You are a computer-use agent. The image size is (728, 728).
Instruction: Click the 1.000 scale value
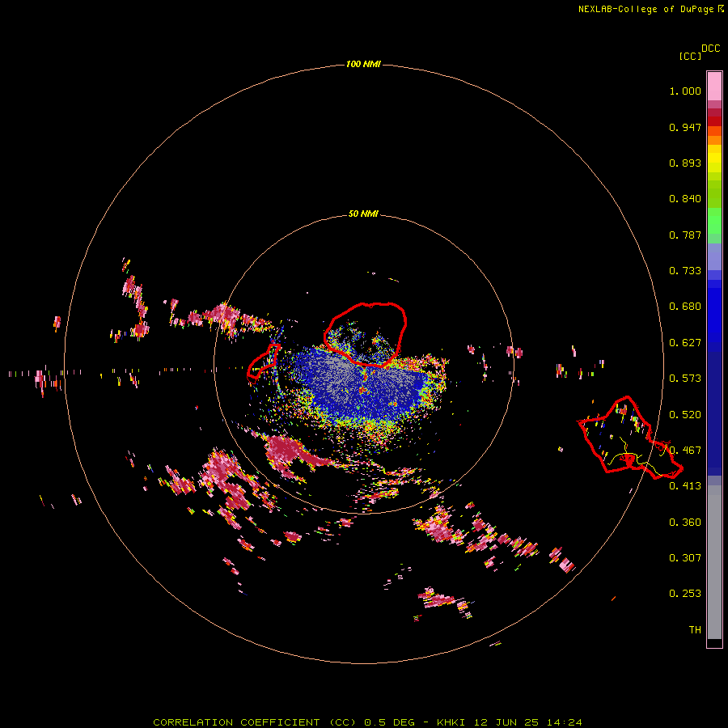click(685, 91)
